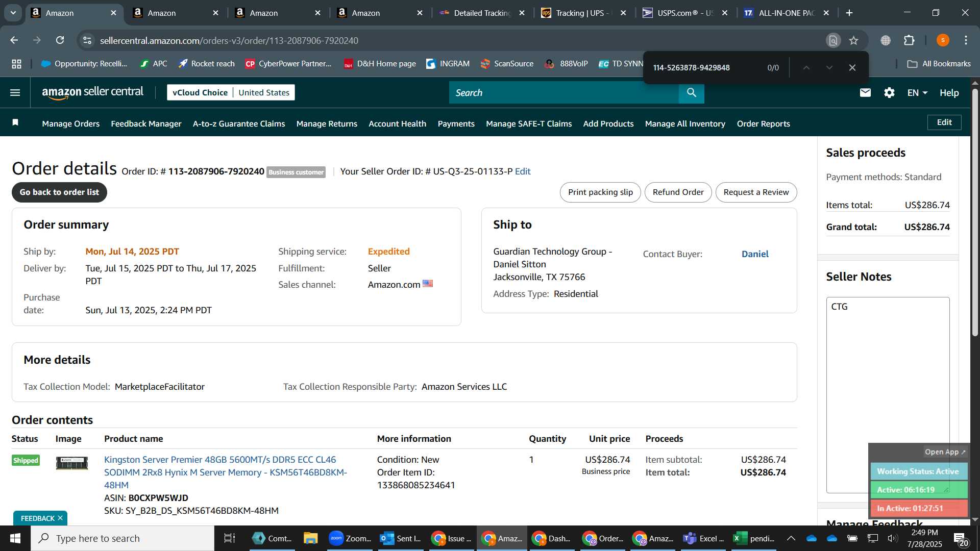Open the Excel pendi... taskbar item
Viewport: 980px width, 551px height.
(754, 538)
